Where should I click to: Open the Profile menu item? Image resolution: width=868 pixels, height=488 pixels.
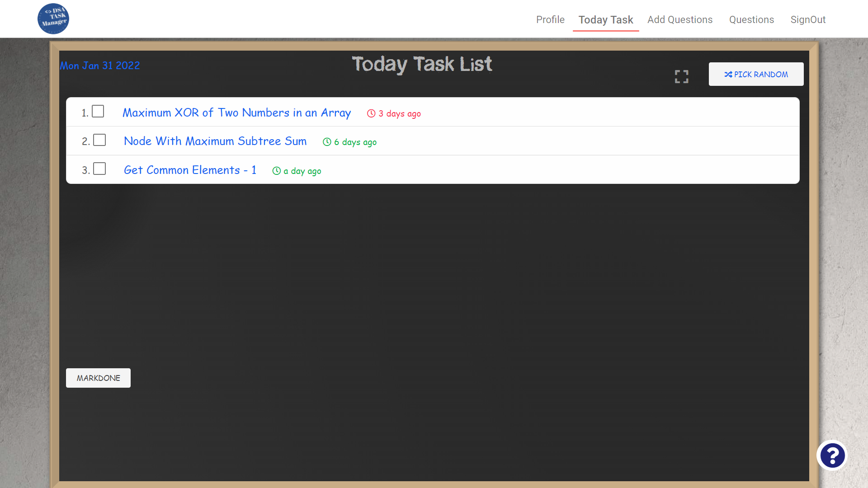[x=550, y=19]
